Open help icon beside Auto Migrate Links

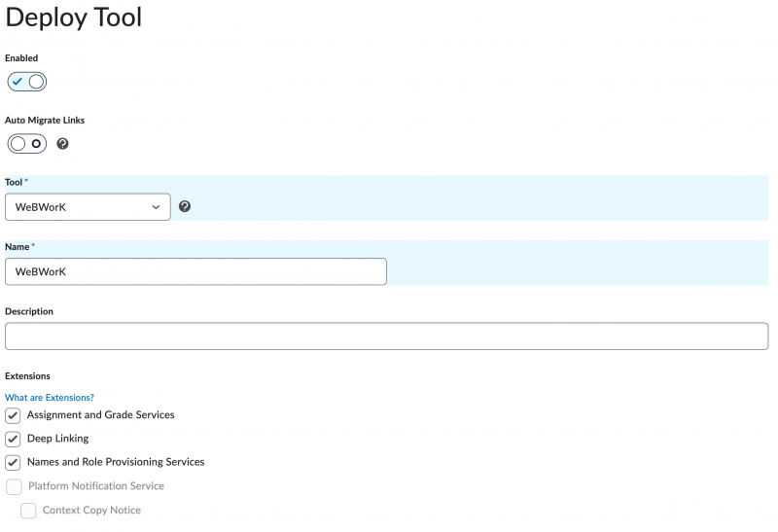62,144
